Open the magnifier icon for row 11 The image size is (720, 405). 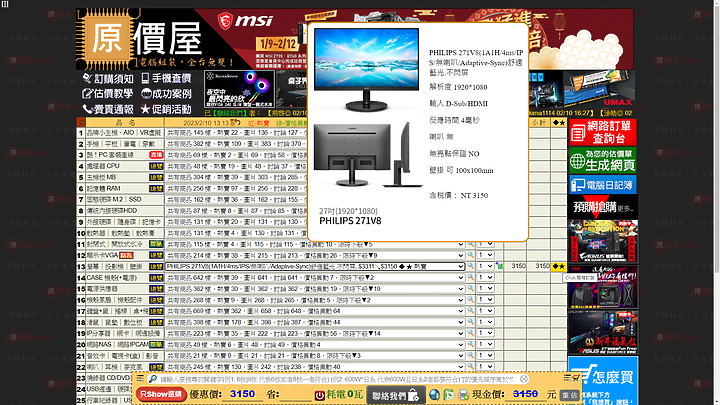click(x=470, y=244)
